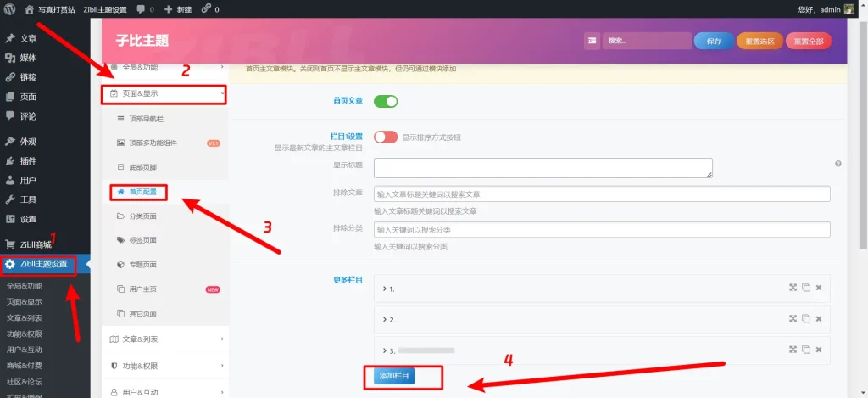Select the 分类页面 tab
The width and height of the screenshot is (868, 398).
[x=165, y=216]
